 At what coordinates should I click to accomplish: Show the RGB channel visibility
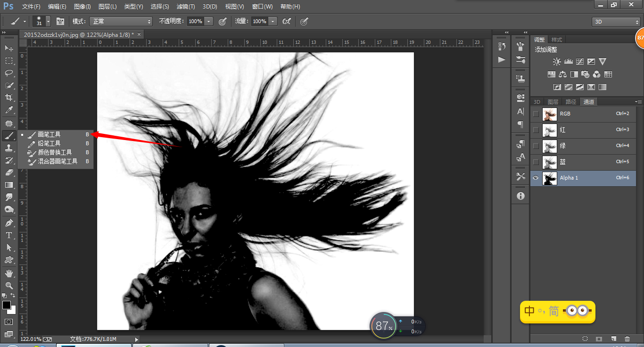click(x=536, y=114)
